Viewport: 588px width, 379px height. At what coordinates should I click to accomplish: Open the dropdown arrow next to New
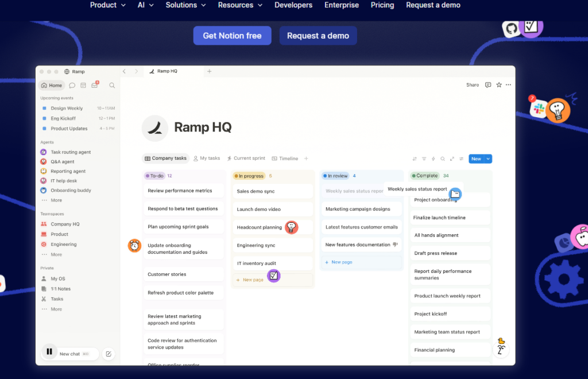click(x=488, y=159)
